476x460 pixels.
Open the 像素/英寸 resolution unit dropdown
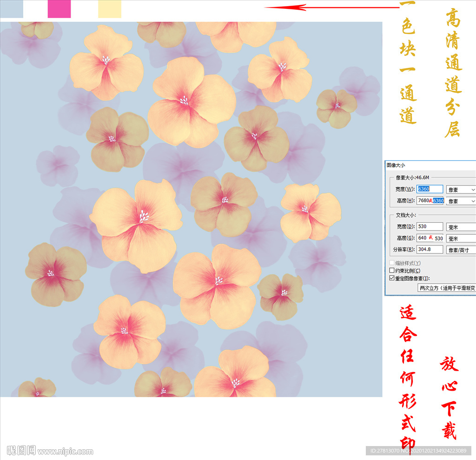[x=461, y=250]
